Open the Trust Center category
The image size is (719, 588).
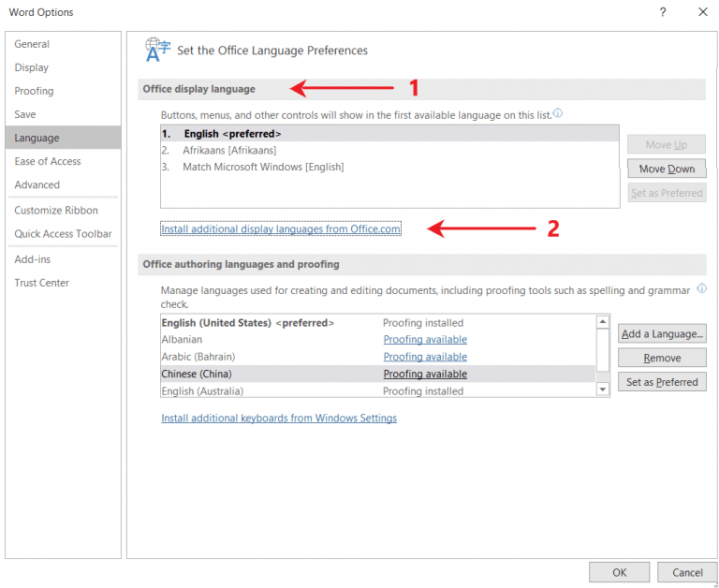point(64,283)
